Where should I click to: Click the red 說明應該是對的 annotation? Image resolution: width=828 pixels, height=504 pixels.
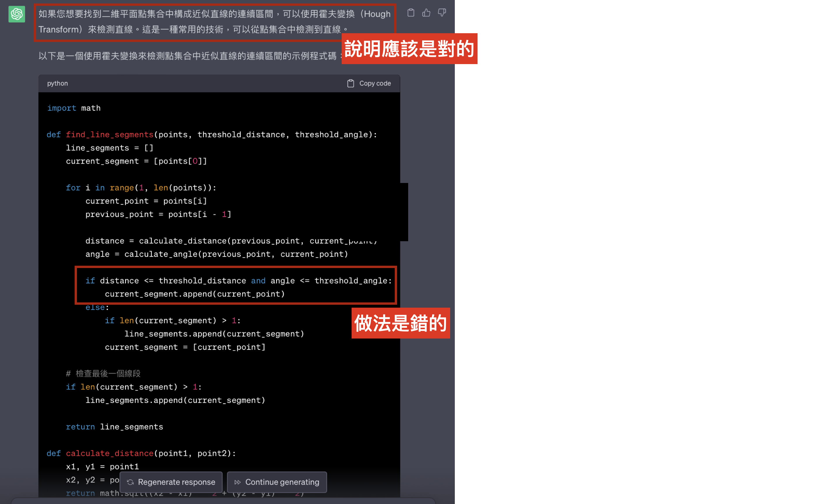[x=409, y=49]
